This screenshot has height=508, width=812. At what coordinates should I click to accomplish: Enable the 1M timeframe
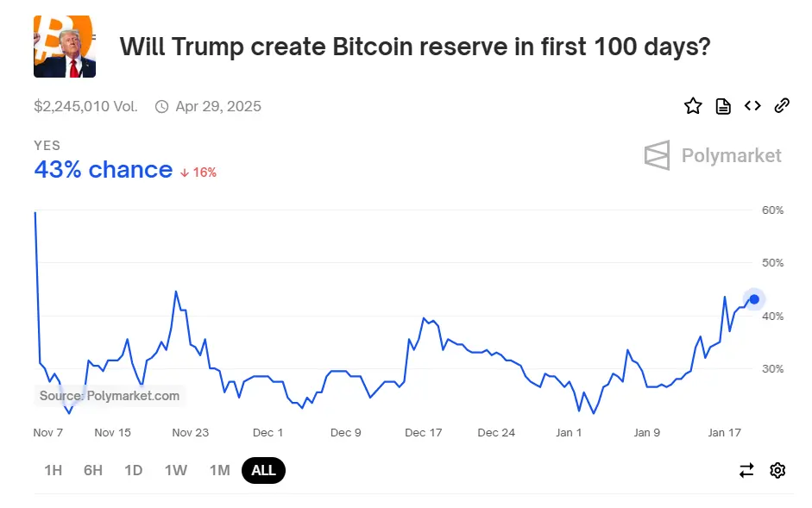point(220,470)
